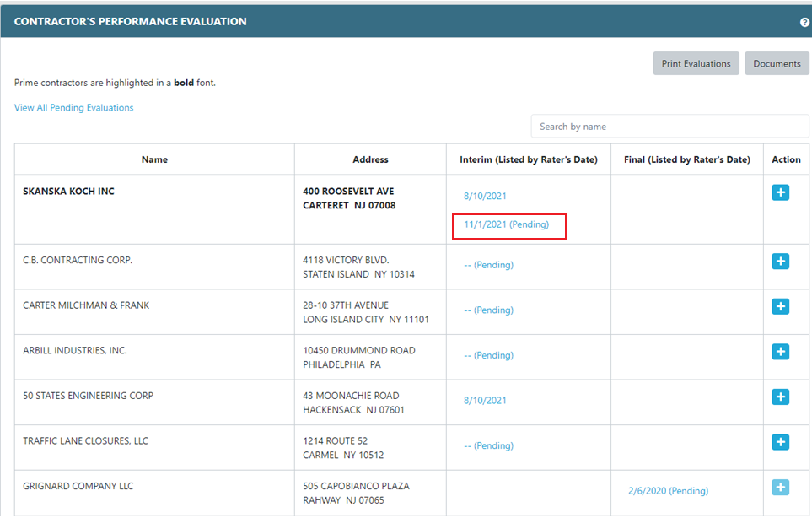Select CARTER MILCHMAN & FRANK name

tap(86, 305)
